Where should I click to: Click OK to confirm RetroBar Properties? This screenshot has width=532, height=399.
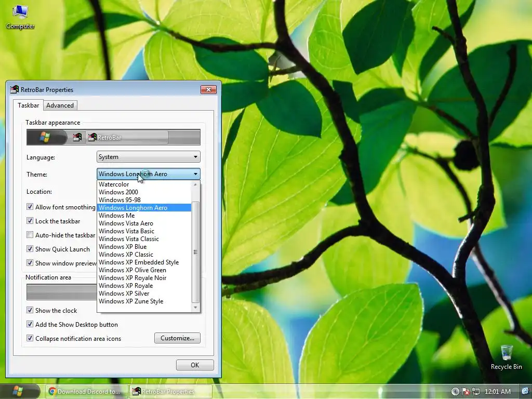(195, 365)
